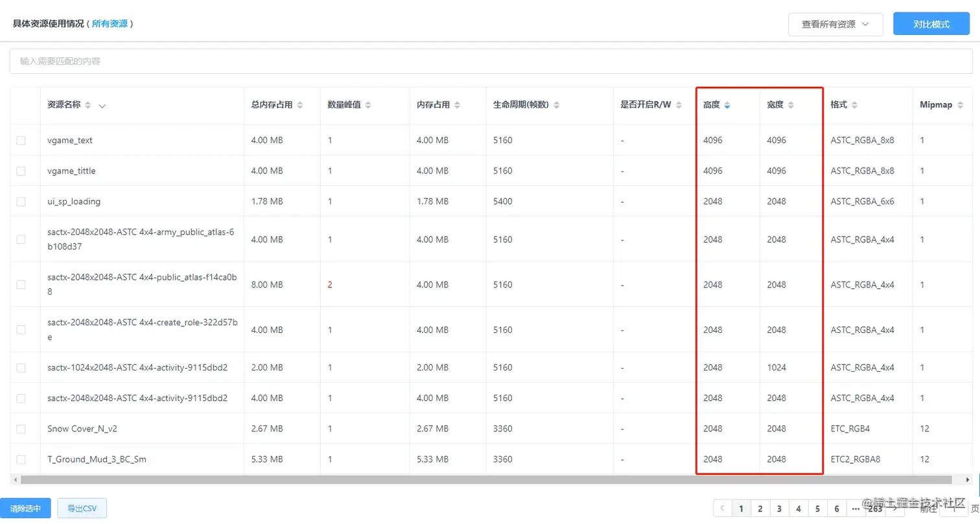980x524 pixels.
Task: Sort the table by 内存占用 column
Action: (456, 104)
